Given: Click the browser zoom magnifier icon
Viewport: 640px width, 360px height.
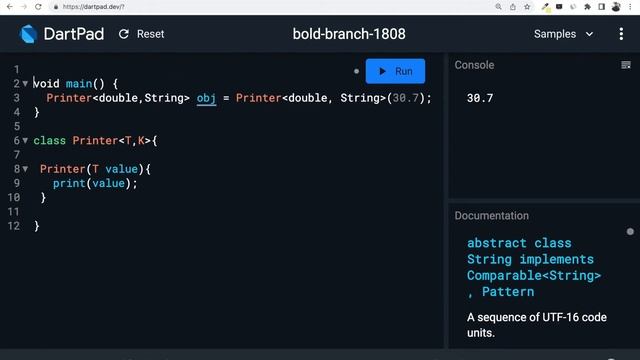Looking at the screenshot, I should tap(498, 7).
